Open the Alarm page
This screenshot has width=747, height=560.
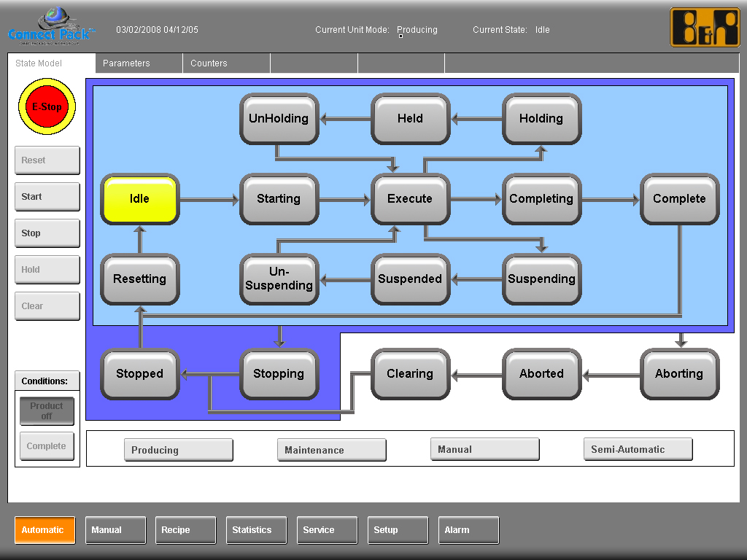pos(468,530)
